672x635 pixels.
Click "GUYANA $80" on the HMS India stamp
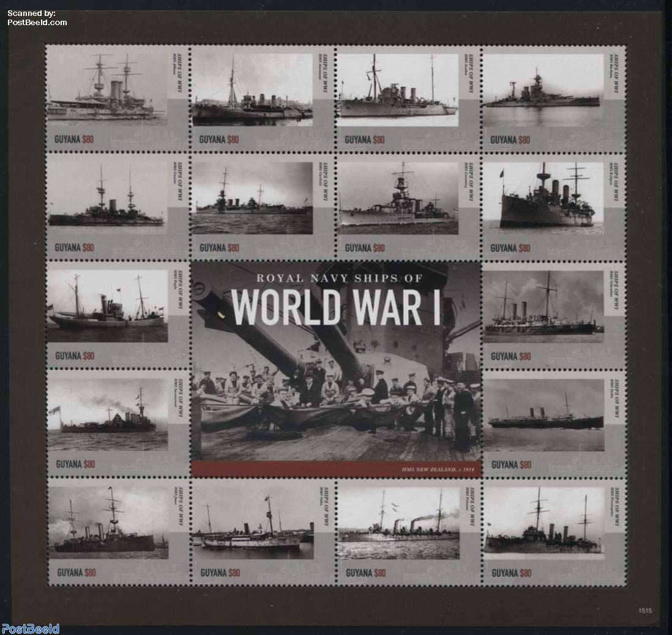[x=511, y=465]
